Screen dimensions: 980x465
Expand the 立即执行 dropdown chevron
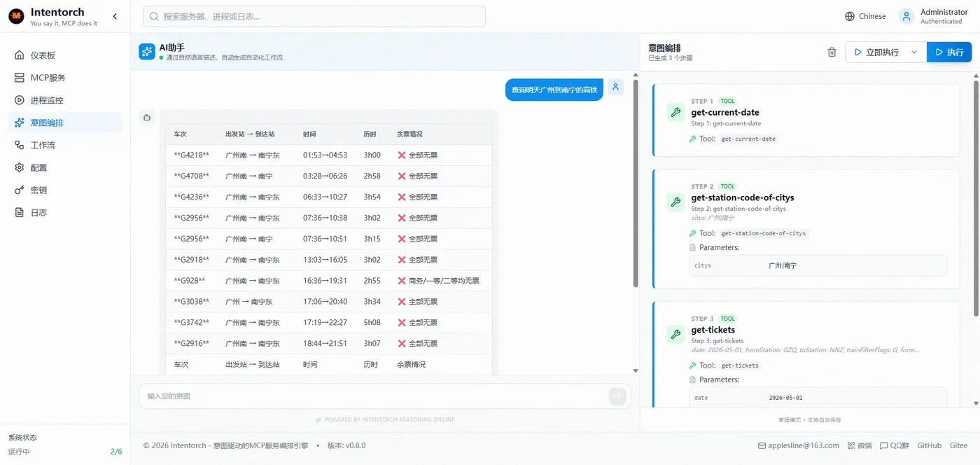click(x=913, y=52)
